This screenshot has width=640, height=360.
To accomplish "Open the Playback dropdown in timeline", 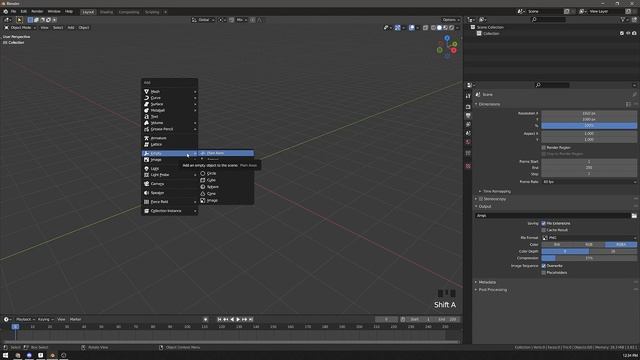I will 25,320.
